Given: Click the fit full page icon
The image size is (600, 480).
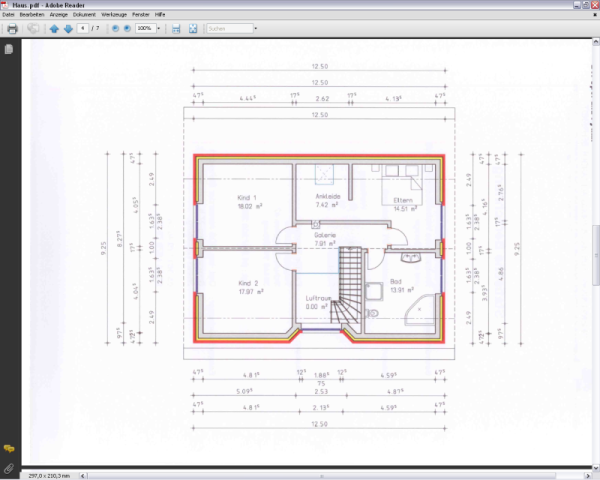Looking at the screenshot, I should [x=191, y=29].
